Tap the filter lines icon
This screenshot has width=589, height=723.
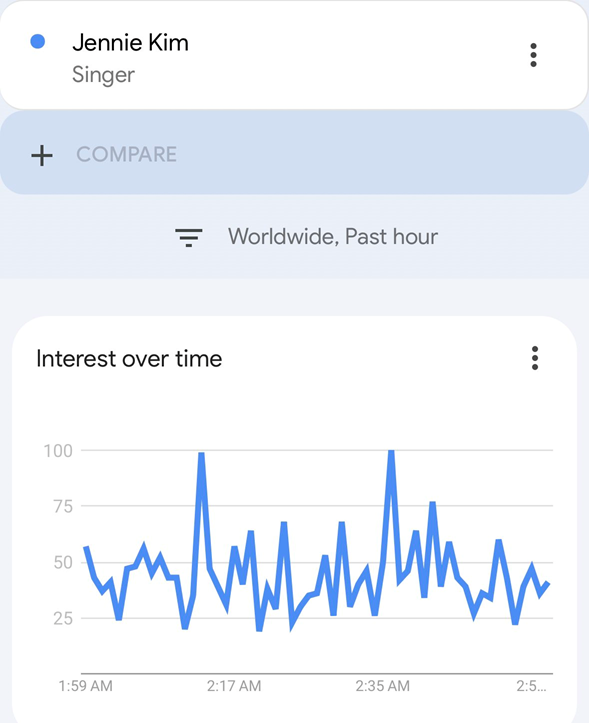point(189,237)
